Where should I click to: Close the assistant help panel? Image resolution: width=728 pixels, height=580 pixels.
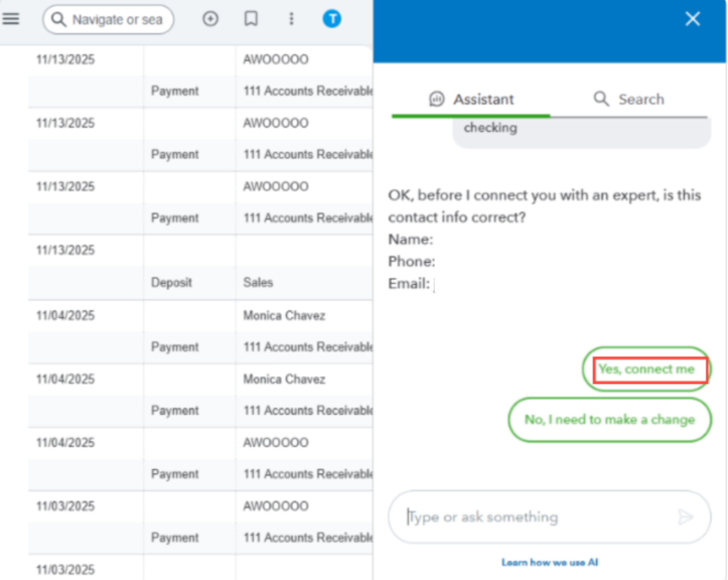pyautogui.click(x=692, y=19)
